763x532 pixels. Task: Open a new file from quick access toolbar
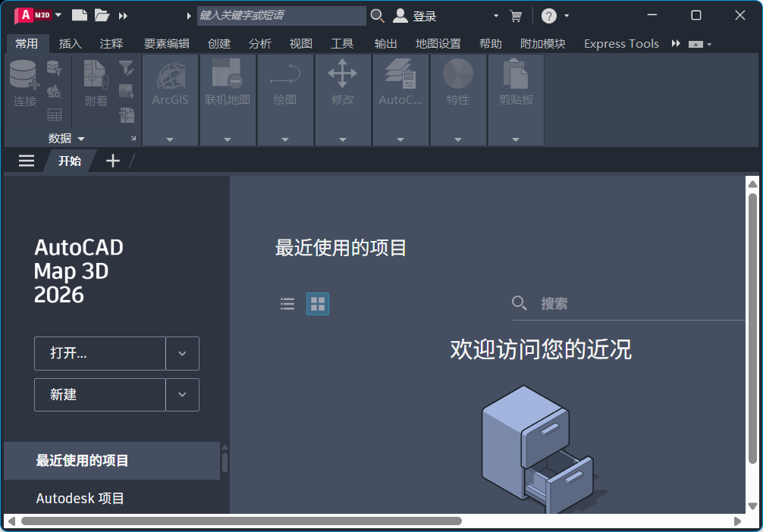pyautogui.click(x=79, y=14)
